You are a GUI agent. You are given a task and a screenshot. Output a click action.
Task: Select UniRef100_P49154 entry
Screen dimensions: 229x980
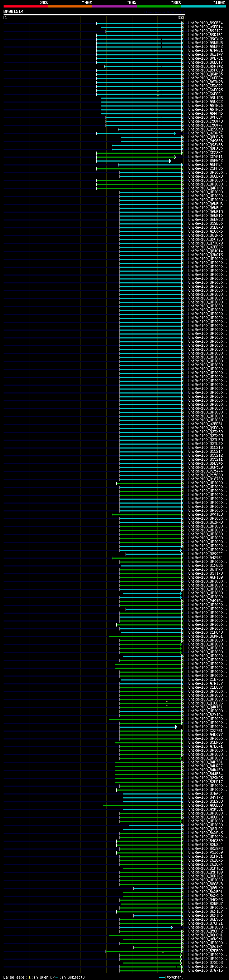[x=205, y=601]
